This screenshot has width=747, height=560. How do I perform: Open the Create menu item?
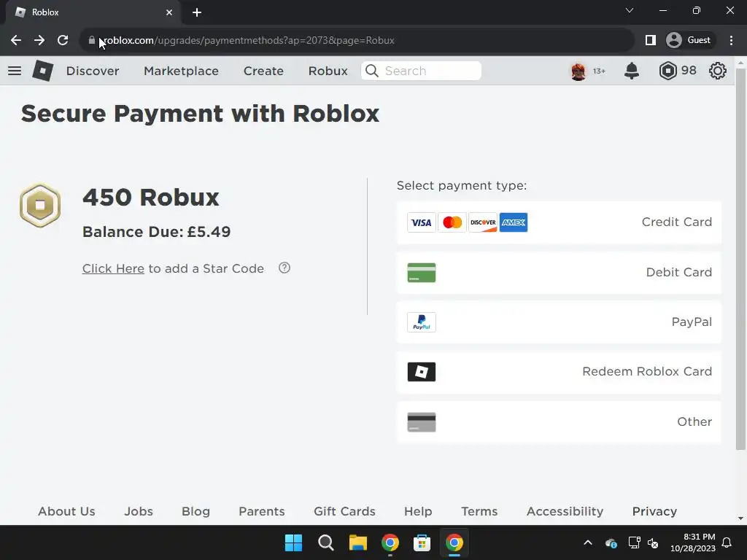[x=263, y=71]
